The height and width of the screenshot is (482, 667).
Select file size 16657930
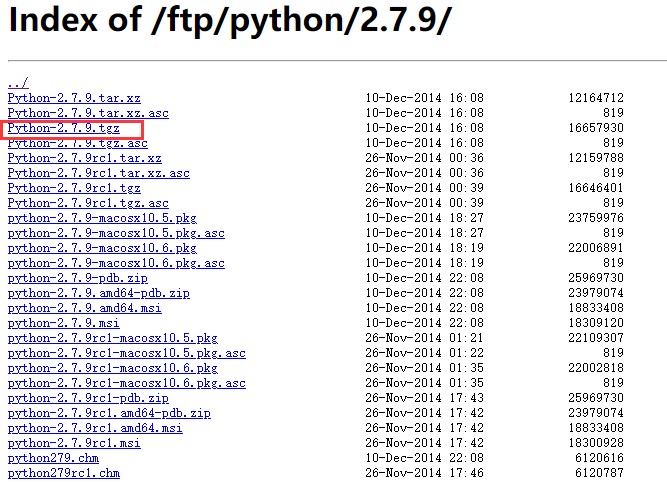pyautogui.click(x=596, y=128)
